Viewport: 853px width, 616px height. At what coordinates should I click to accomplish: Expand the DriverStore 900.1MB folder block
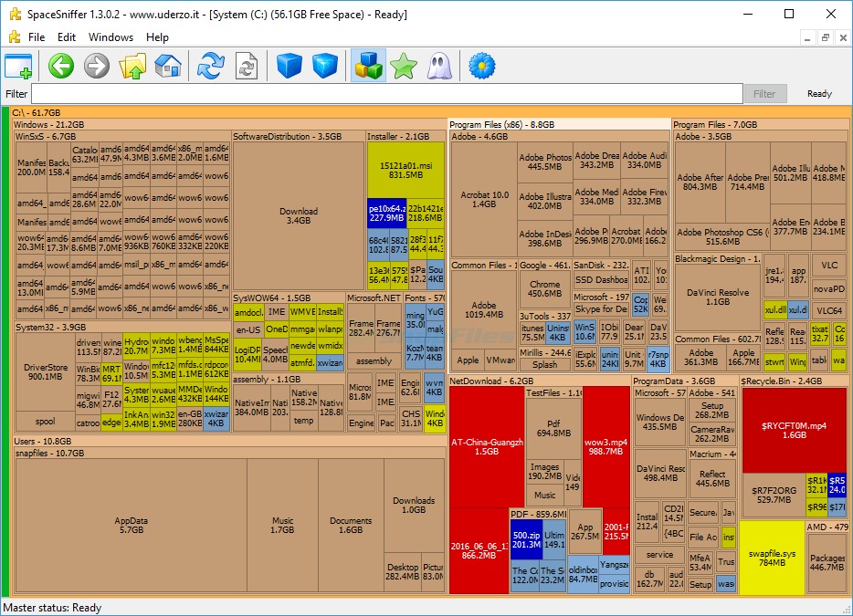click(x=44, y=371)
